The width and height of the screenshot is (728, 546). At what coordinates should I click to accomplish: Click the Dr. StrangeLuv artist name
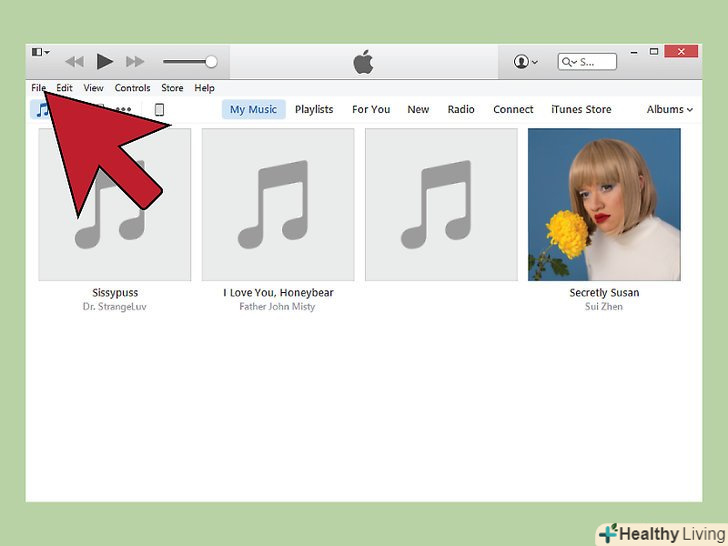coord(115,307)
